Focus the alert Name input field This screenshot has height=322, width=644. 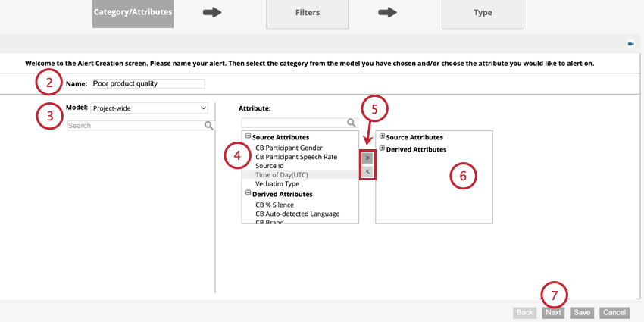pos(148,84)
